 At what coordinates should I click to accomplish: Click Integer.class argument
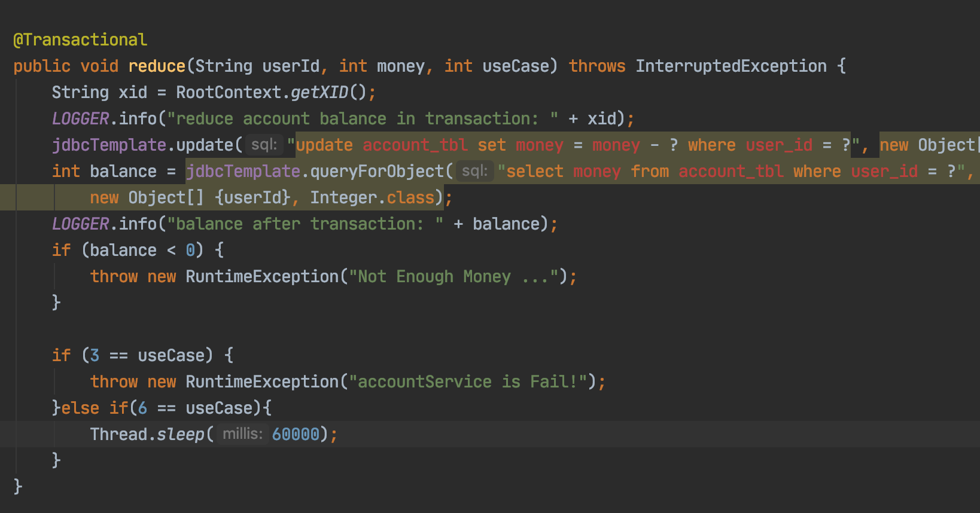(x=372, y=198)
